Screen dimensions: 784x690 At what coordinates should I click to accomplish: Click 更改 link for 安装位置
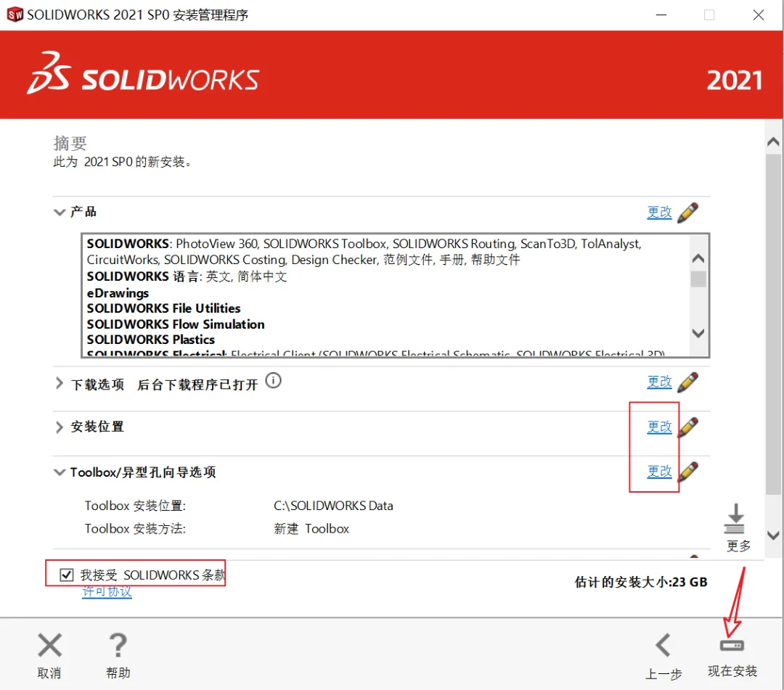tap(659, 427)
